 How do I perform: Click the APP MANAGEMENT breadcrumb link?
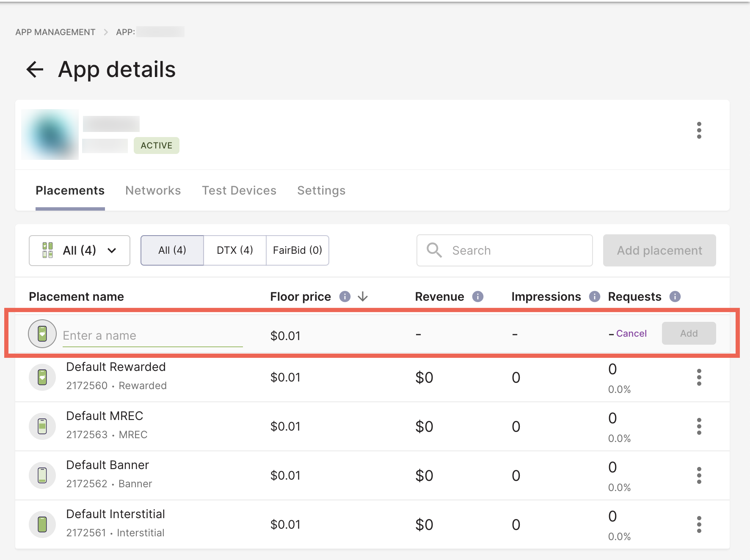coord(55,32)
